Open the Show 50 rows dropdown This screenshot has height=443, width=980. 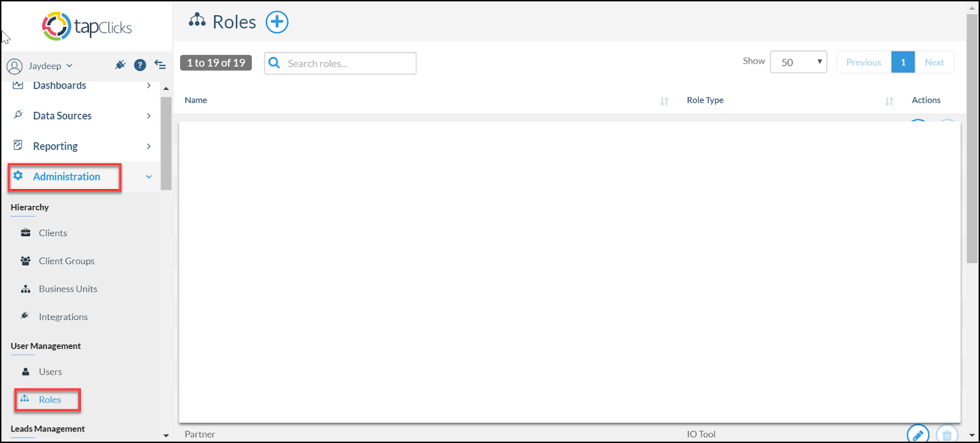pos(799,62)
